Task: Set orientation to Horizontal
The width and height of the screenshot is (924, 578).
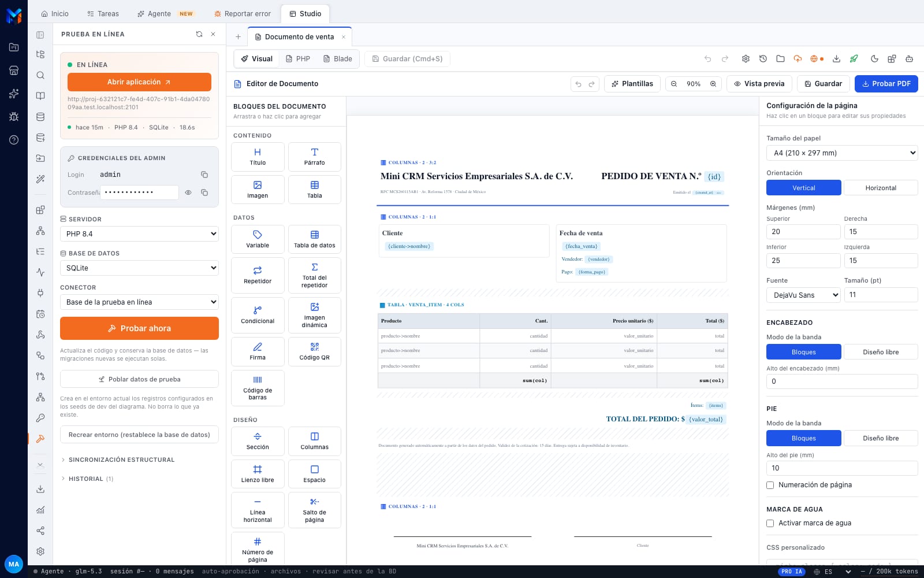Action: 881,188
